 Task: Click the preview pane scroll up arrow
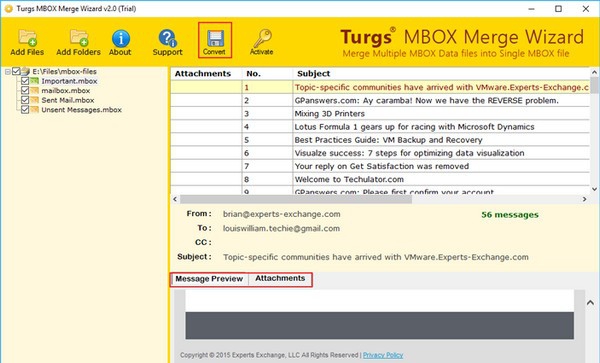pos(590,303)
